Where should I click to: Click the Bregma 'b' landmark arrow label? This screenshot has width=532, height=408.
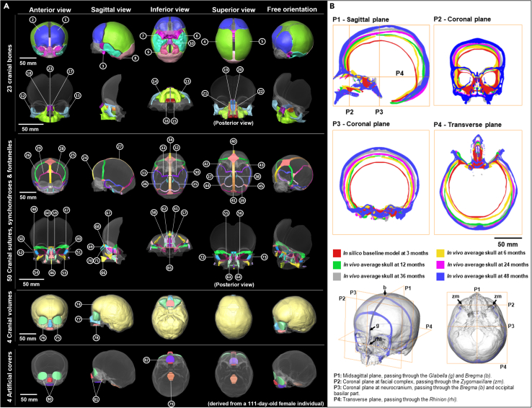coord(385,288)
